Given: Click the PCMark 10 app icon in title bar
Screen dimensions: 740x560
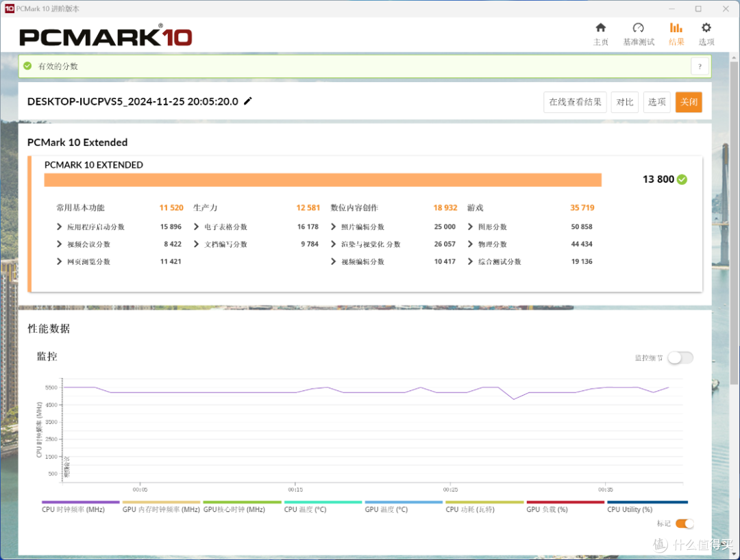Looking at the screenshot, I should coord(9,8).
